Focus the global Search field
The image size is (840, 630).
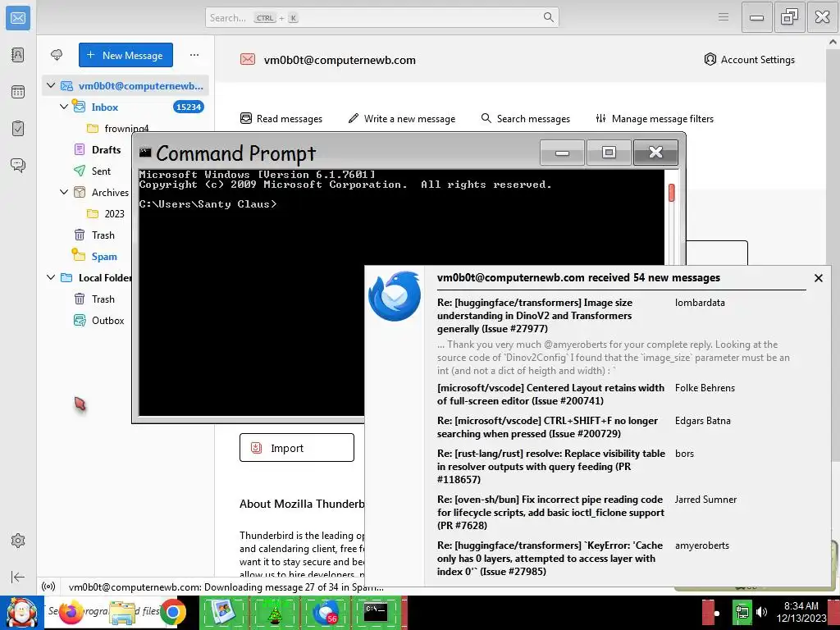381,18
